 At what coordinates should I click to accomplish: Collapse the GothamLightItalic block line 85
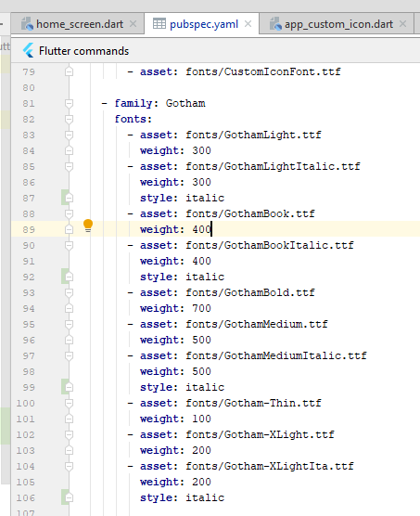tap(69, 166)
